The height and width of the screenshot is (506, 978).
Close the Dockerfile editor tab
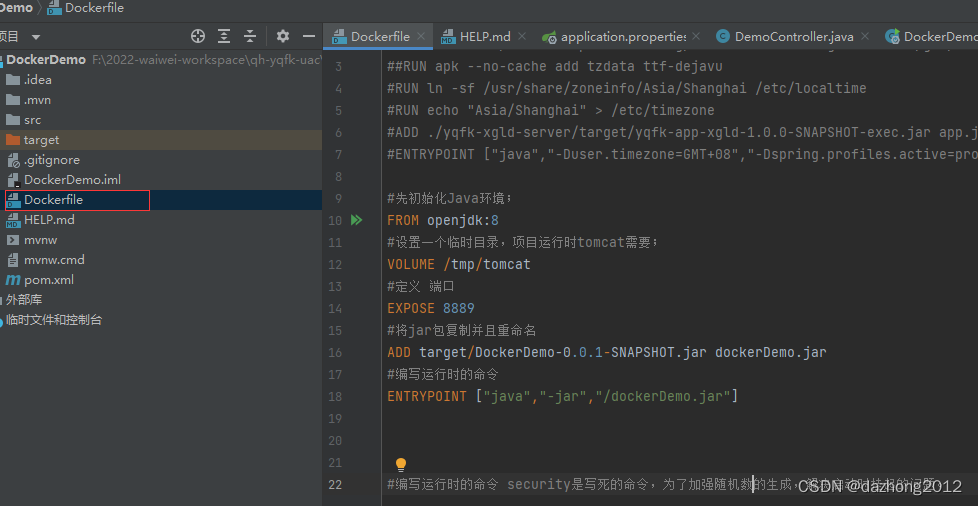[x=422, y=37]
